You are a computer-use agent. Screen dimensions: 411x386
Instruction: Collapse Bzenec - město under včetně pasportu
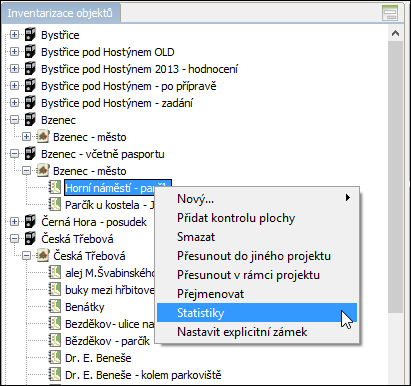point(26,170)
